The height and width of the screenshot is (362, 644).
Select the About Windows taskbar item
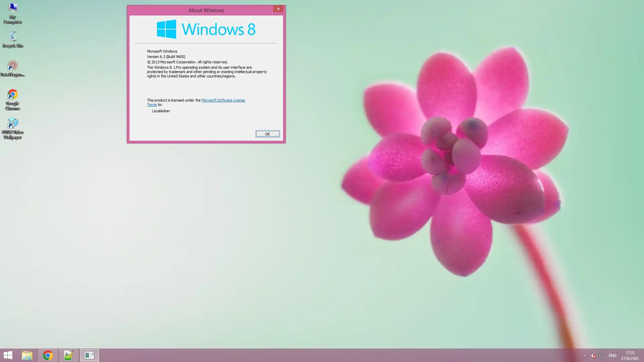(x=89, y=355)
